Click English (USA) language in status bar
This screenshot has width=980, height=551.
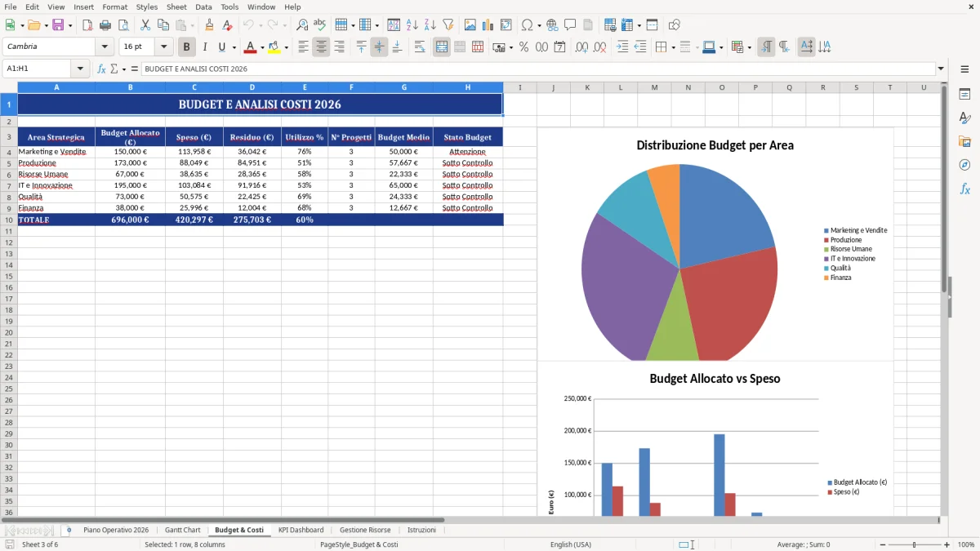(571, 544)
